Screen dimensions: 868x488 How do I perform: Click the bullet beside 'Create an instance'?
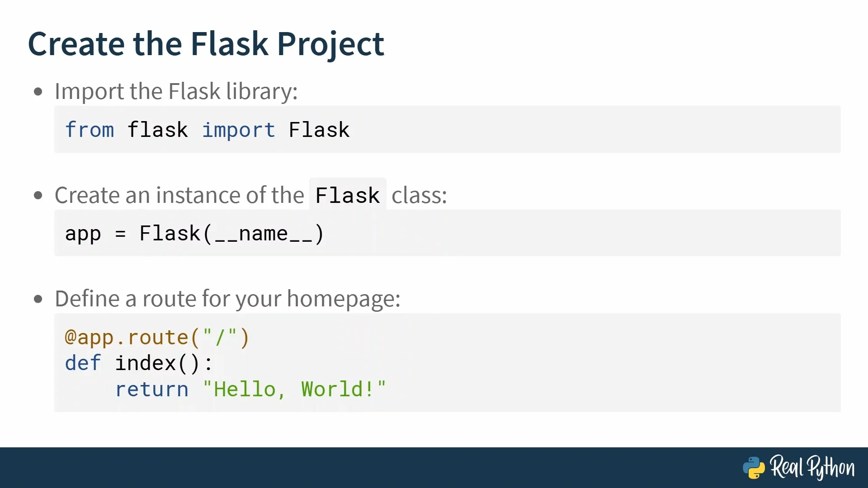pyautogui.click(x=38, y=196)
